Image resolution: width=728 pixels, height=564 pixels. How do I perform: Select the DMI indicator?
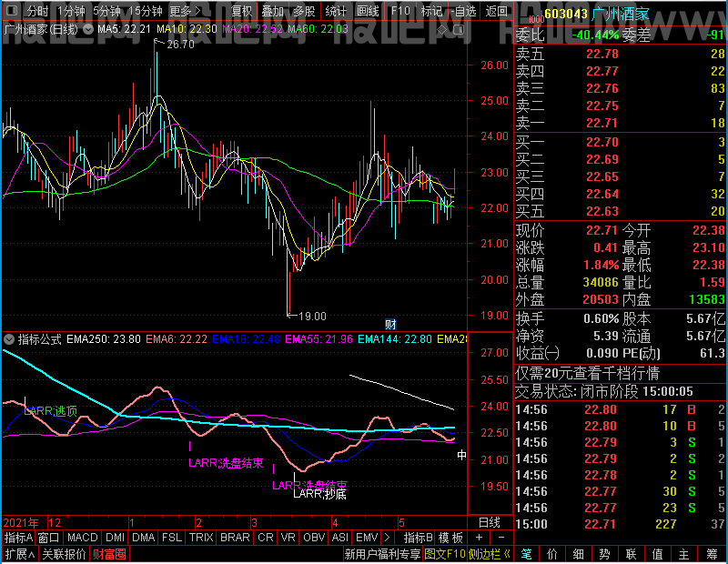tap(116, 538)
